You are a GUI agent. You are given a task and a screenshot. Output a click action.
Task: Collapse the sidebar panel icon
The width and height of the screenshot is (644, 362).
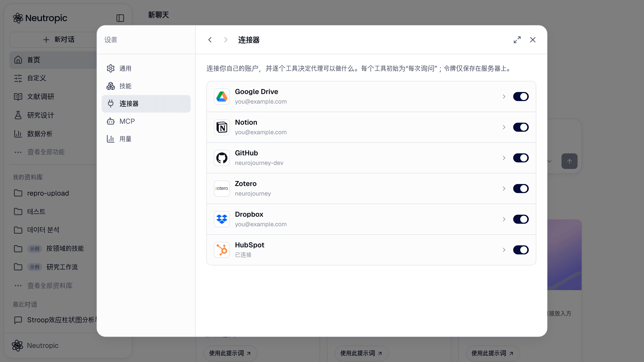click(120, 18)
